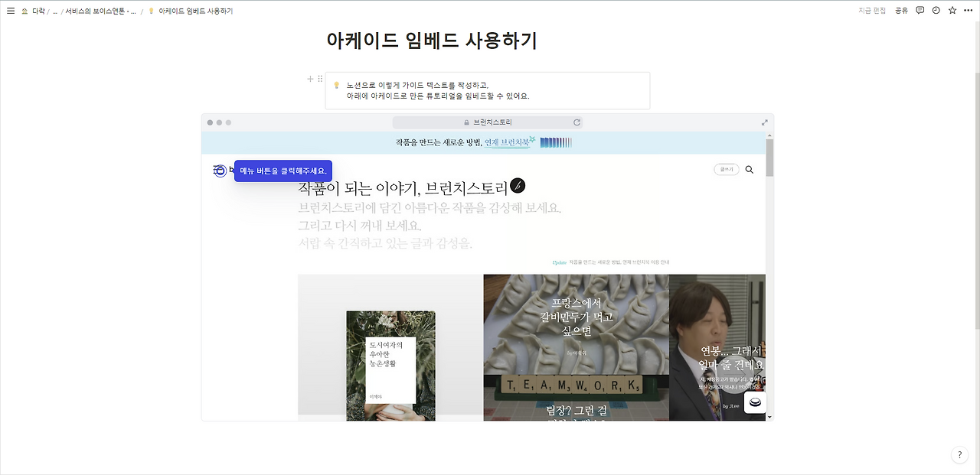
Task: Open the 도시여자의 우아한 농촌생활 book card
Action: click(x=390, y=365)
